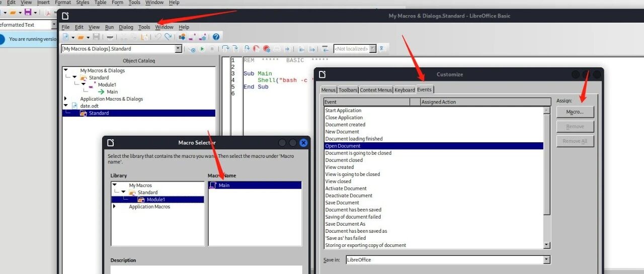Open the Save in LibreOffice dropdown

pyautogui.click(x=547, y=260)
